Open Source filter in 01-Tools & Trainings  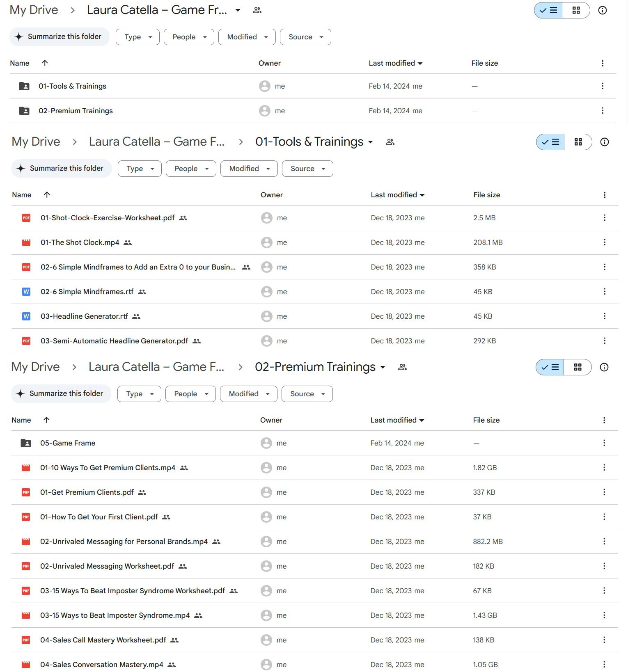[x=307, y=169]
